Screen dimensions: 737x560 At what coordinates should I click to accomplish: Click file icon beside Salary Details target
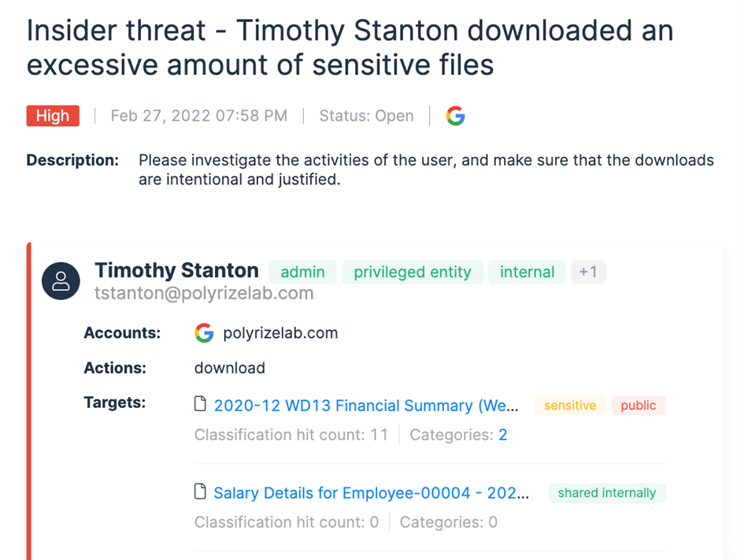pos(200,492)
